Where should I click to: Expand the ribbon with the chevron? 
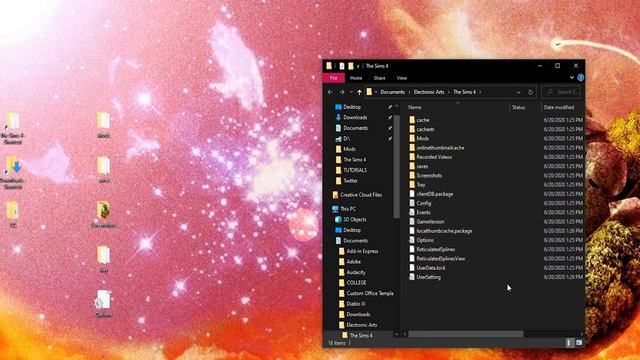click(571, 78)
